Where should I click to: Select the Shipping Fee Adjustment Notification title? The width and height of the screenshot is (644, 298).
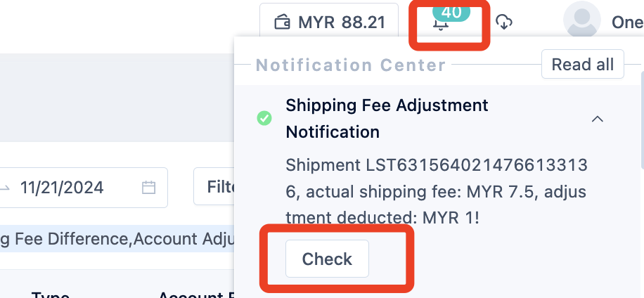(387, 119)
